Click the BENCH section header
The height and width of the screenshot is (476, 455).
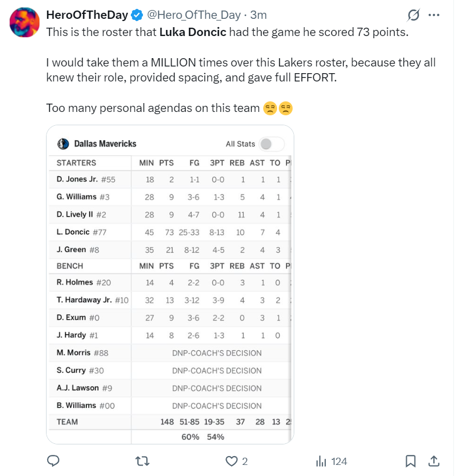(70, 266)
